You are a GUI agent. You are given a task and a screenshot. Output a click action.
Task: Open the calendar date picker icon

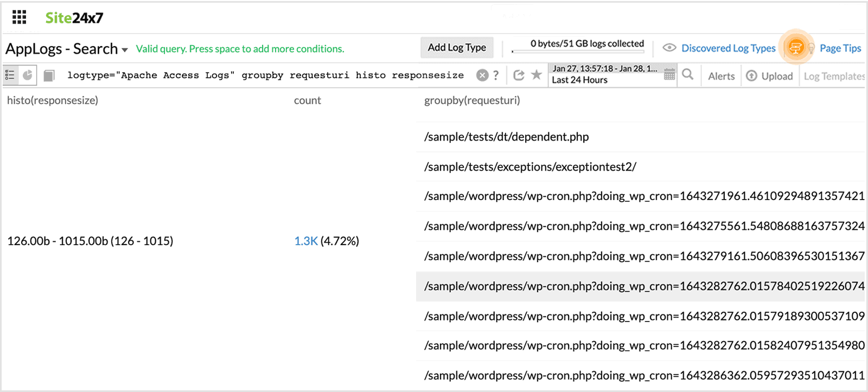[x=669, y=75]
